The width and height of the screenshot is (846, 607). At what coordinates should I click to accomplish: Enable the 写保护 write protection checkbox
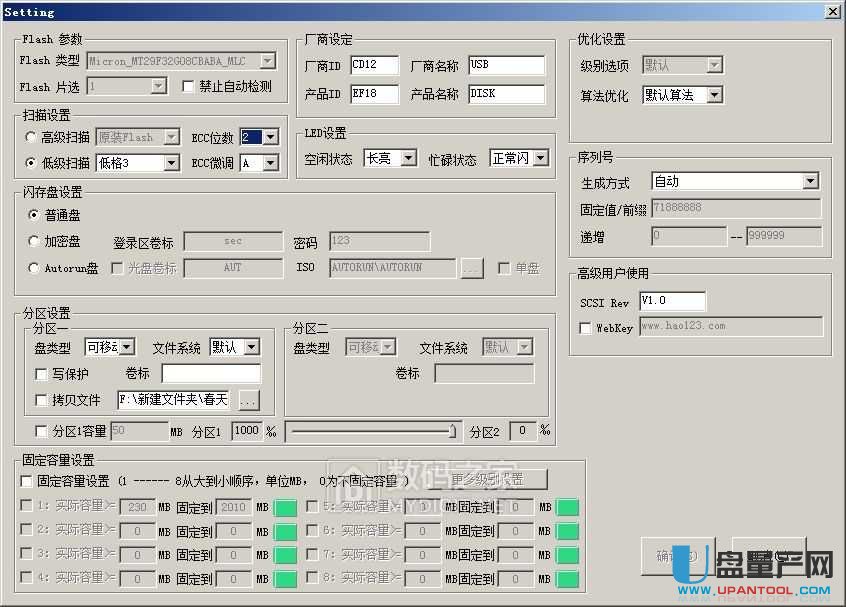click(x=40, y=373)
